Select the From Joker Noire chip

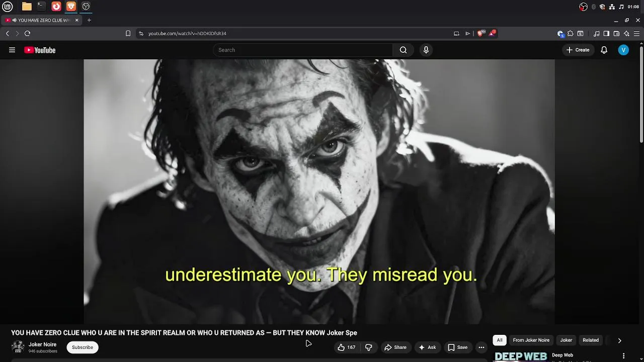pos(531,340)
